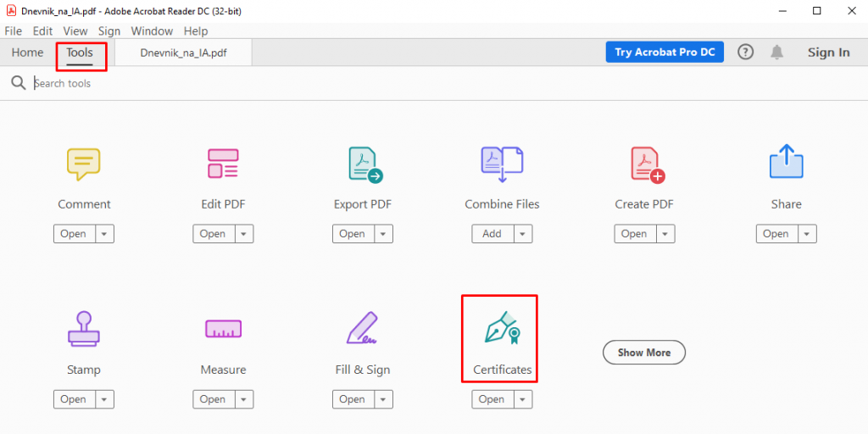This screenshot has width=868, height=434.
Task: Click the Share label text
Action: [x=786, y=204]
